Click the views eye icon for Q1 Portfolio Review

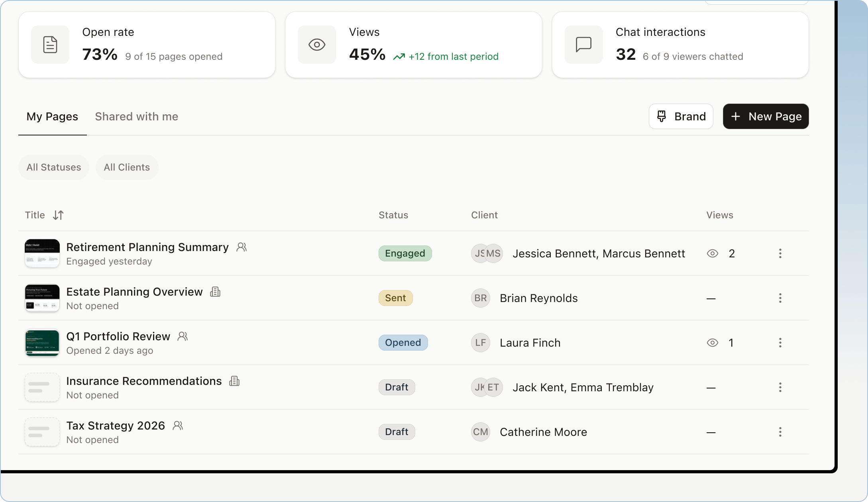(713, 343)
